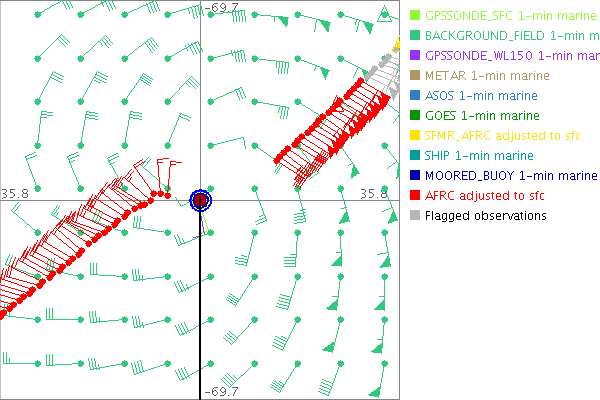Click the navy MOORED_BUOY legend swatch
This screenshot has height=400, width=600.
pyautogui.click(x=415, y=176)
